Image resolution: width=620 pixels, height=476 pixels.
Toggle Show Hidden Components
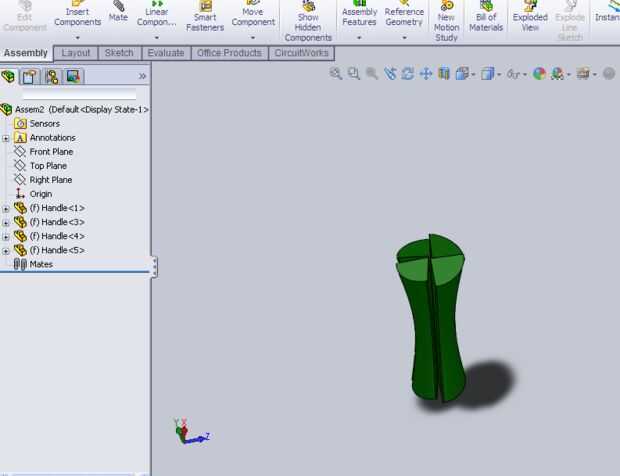coord(308,21)
